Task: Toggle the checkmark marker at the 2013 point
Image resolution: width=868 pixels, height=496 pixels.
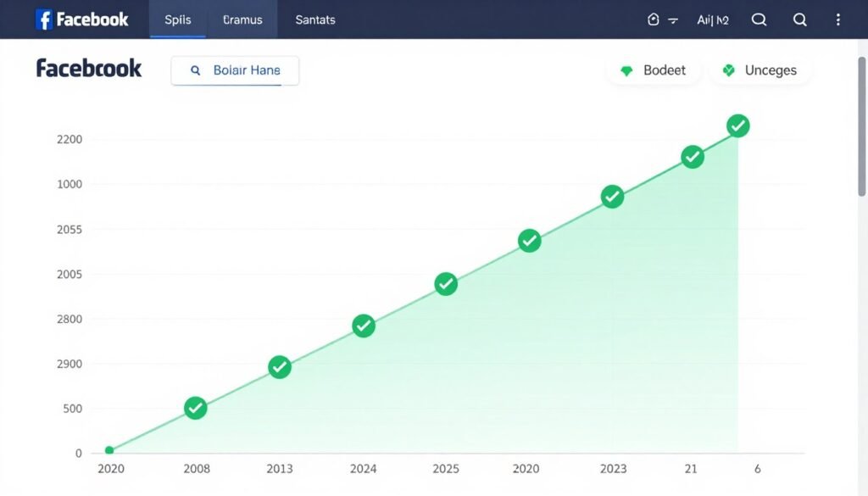Action: click(280, 367)
